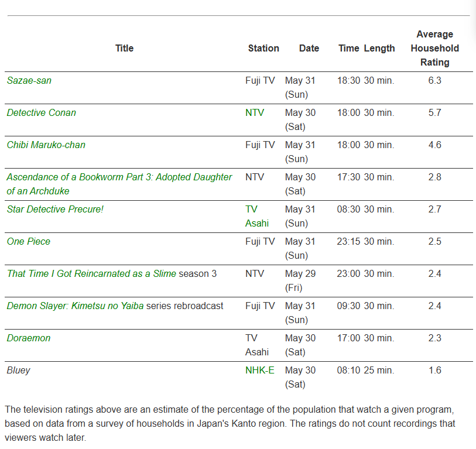The height and width of the screenshot is (449, 476).
Task: Click the television ratings footnote paragraph
Action: (230, 423)
